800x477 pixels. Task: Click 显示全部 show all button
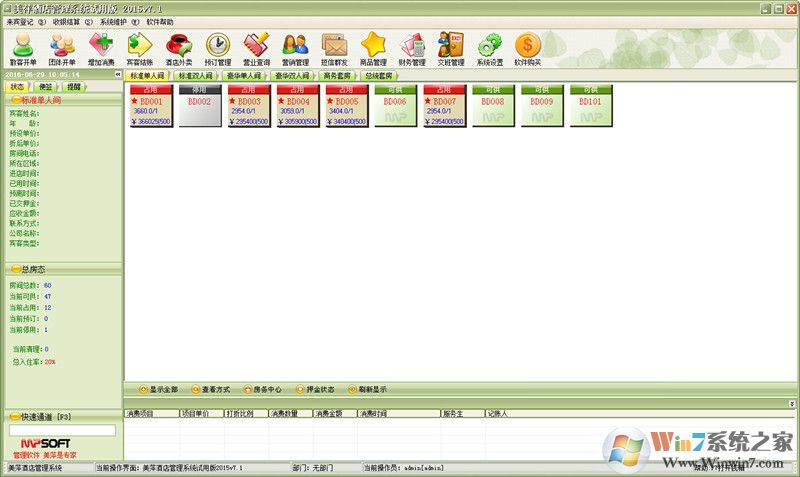click(158, 389)
